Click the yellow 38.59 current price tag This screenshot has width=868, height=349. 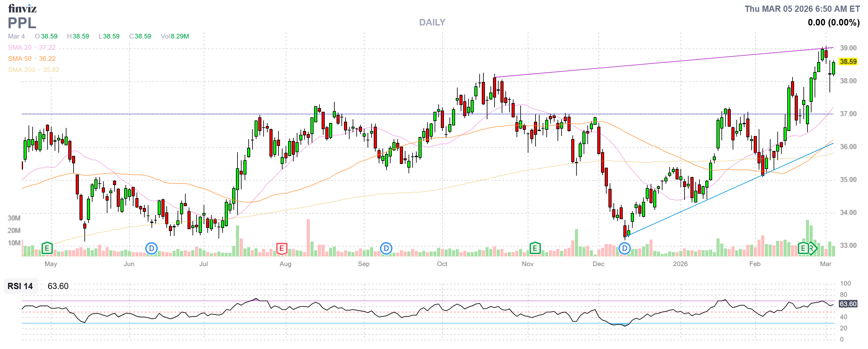click(848, 62)
